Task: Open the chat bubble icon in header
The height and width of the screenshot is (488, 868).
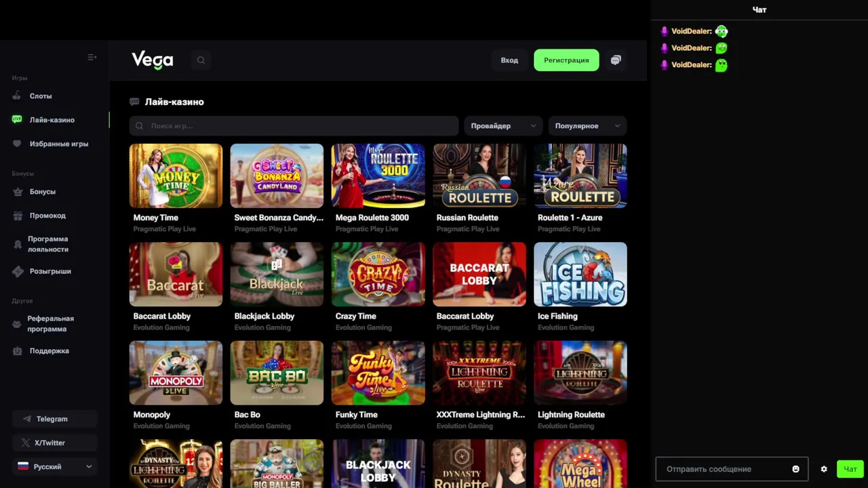Action: coord(616,60)
